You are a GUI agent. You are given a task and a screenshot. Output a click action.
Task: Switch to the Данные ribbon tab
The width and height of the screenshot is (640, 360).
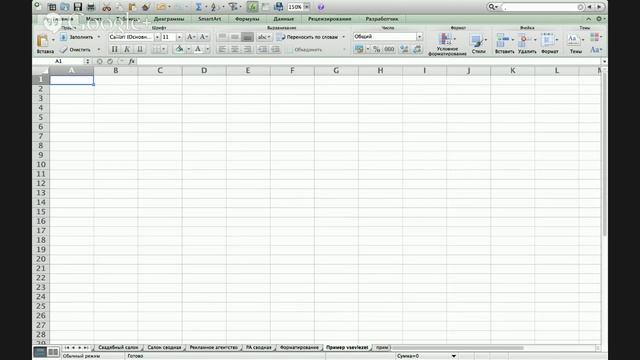click(x=283, y=19)
